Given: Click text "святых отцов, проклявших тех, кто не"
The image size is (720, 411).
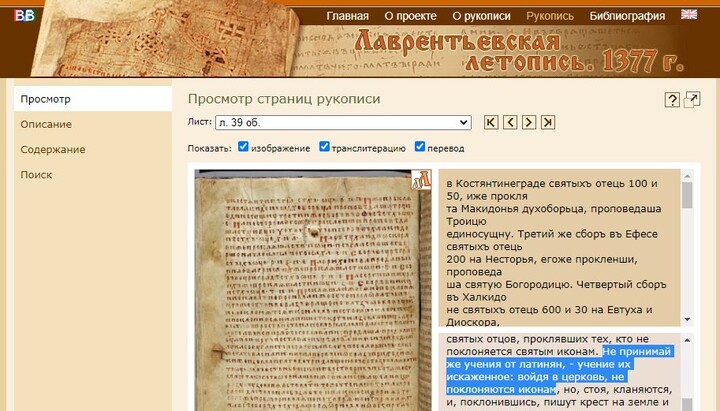Looking at the screenshot, I should pyautogui.click(x=547, y=339).
